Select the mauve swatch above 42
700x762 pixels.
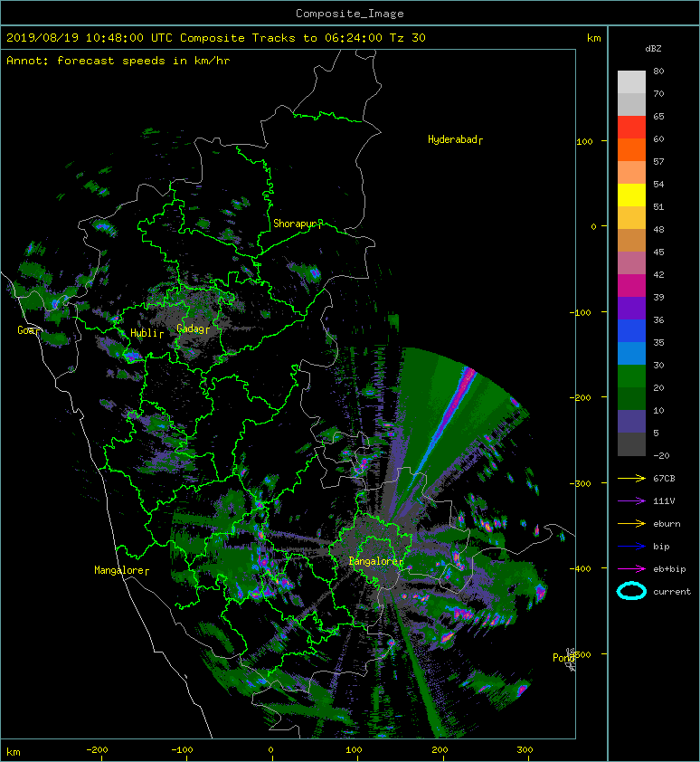coord(631,263)
